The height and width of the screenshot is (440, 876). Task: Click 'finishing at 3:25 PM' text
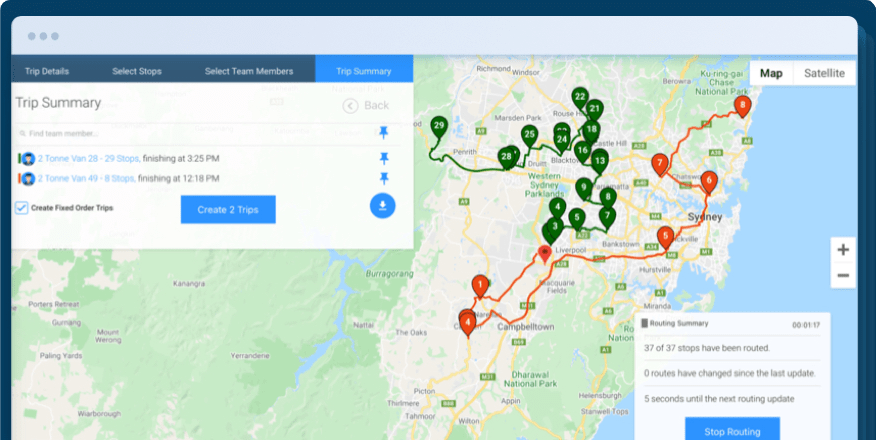click(181, 159)
